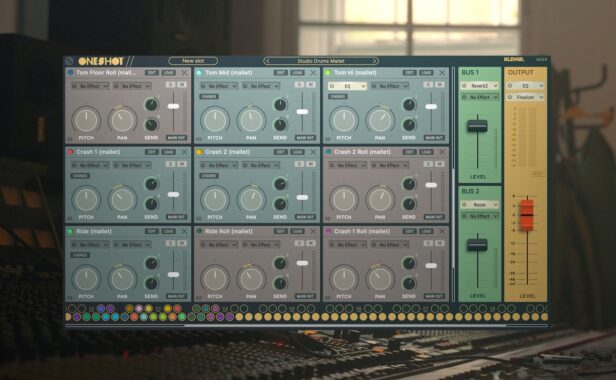
Task: Click the green color dot of Tom Hi (mallet)
Action: click(x=328, y=72)
